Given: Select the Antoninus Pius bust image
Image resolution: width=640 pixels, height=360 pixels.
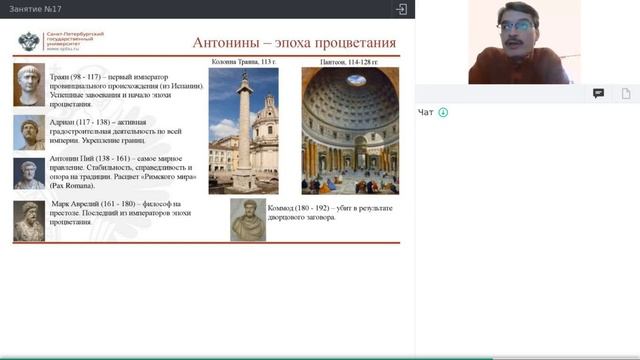Looking at the screenshot, I should (x=29, y=174).
